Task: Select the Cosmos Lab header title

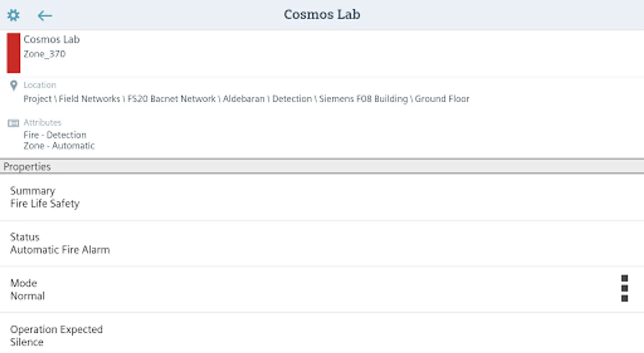Action: pyautogui.click(x=322, y=15)
